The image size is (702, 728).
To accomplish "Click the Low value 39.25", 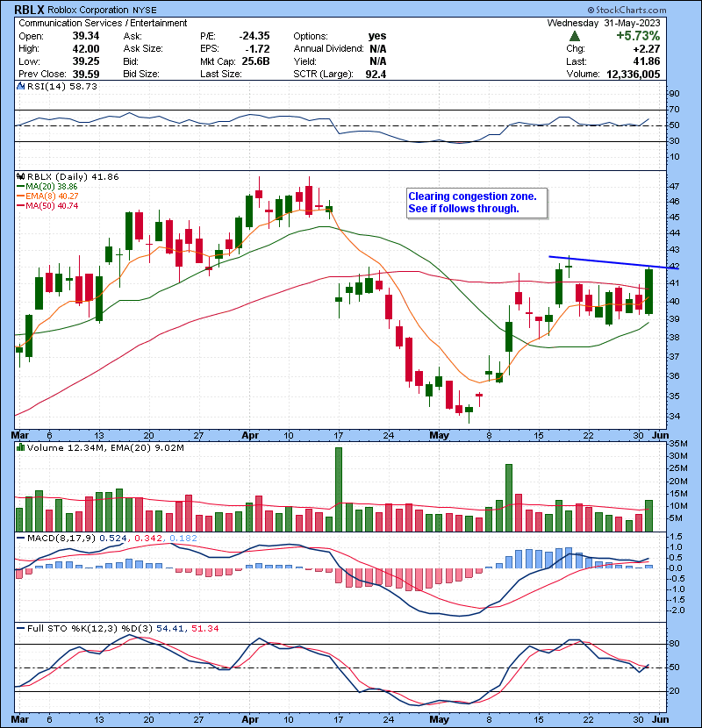I will click(85, 61).
